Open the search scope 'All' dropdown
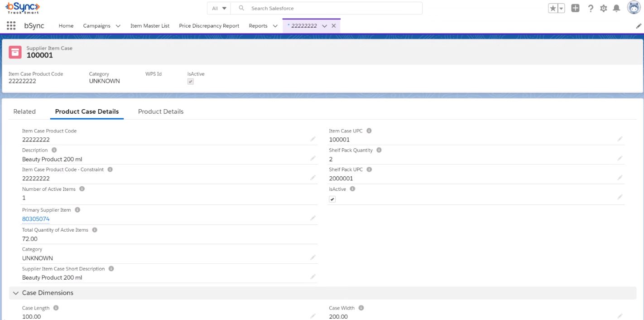644x320 pixels. tap(219, 8)
